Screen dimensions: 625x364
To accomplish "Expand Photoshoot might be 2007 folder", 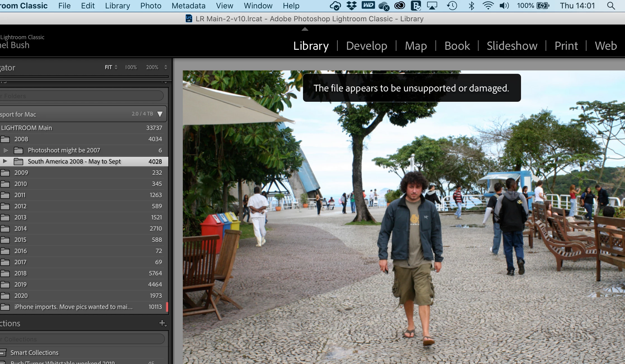I will [x=6, y=150].
